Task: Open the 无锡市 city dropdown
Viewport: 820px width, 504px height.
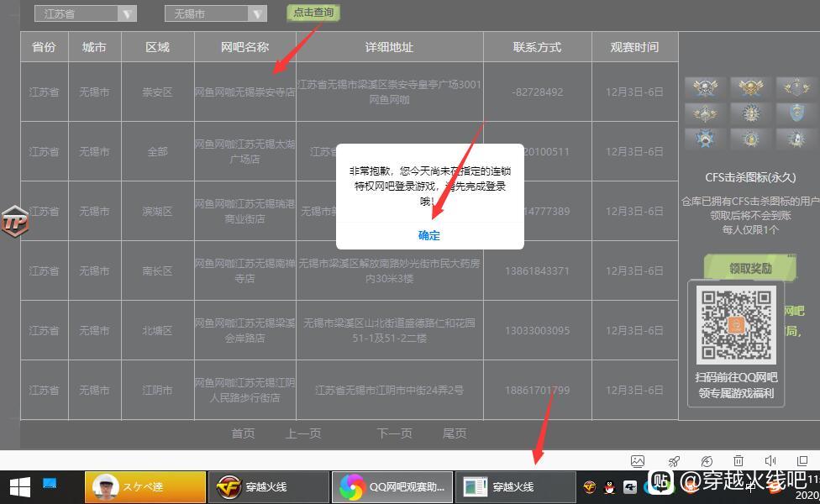Action: coord(215,13)
